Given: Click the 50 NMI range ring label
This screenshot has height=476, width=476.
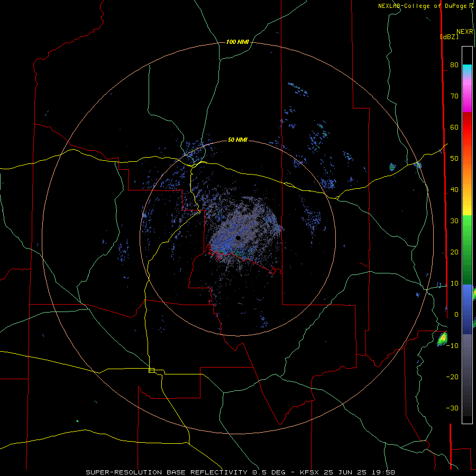Looking at the screenshot, I should click(237, 140).
